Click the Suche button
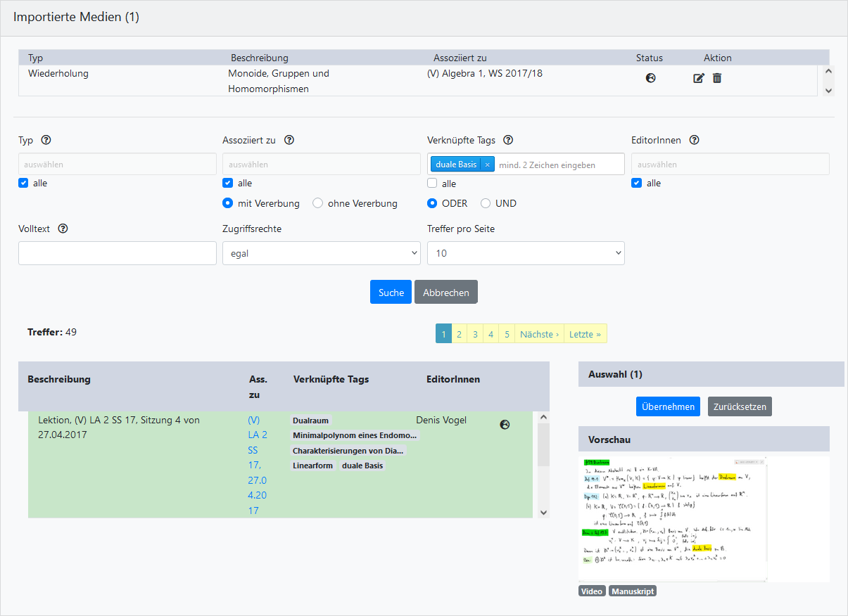This screenshot has width=848, height=616. point(391,293)
